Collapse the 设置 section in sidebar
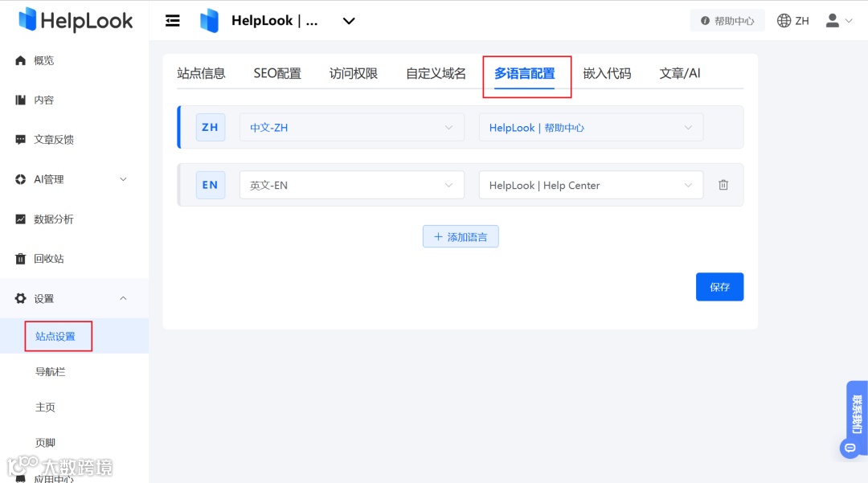 click(122, 297)
